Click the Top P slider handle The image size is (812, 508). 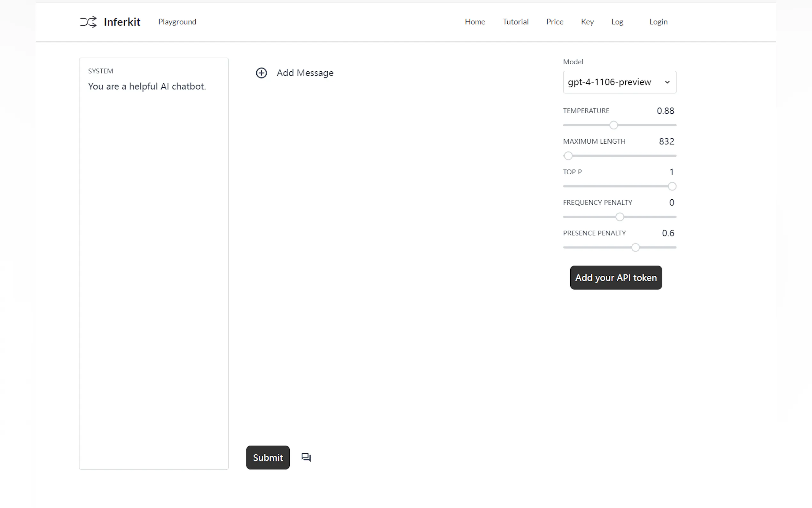coord(671,187)
